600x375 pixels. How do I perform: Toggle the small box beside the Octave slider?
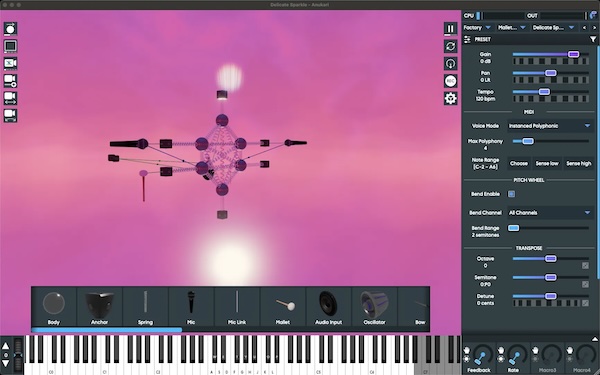tap(585, 266)
